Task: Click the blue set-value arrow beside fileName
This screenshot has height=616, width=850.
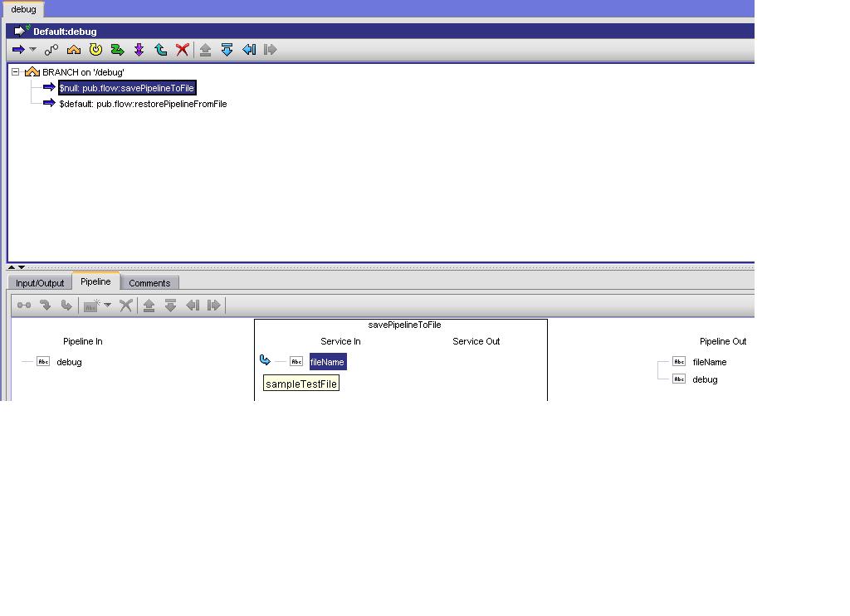Action: click(x=265, y=360)
